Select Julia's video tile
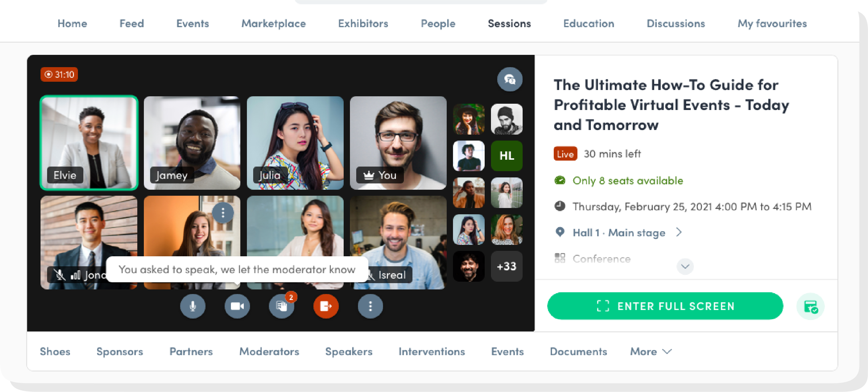Viewport: 868px width, 392px height. [295, 143]
